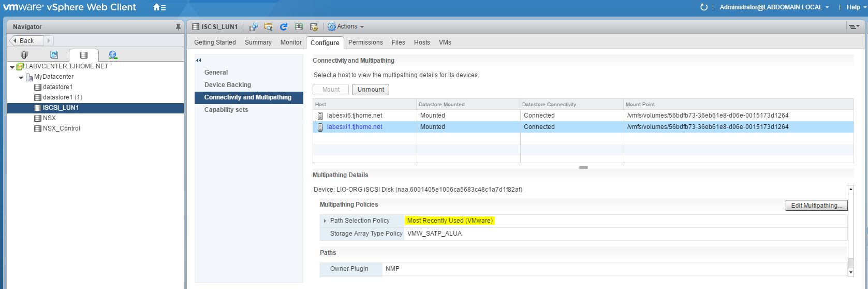Switch to the Monitor tab
Viewport: 868px width, 289px height.
coord(291,42)
